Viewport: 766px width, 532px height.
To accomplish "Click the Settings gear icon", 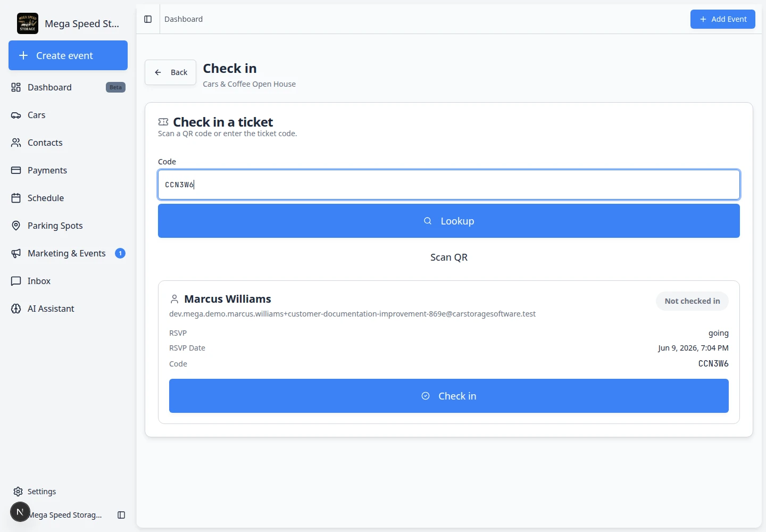I will (18, 492).
